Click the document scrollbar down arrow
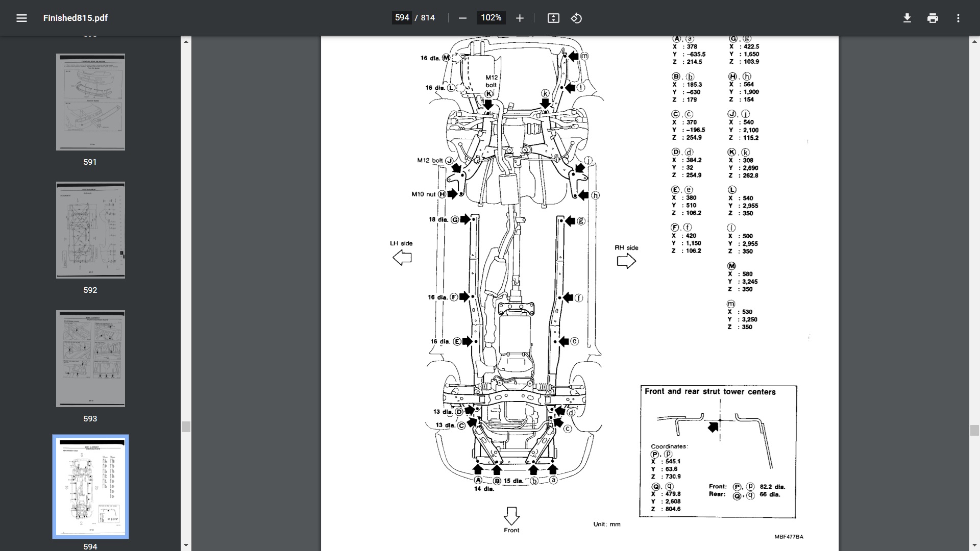This screenshot has width=980, height=551. tap(974, 545)
